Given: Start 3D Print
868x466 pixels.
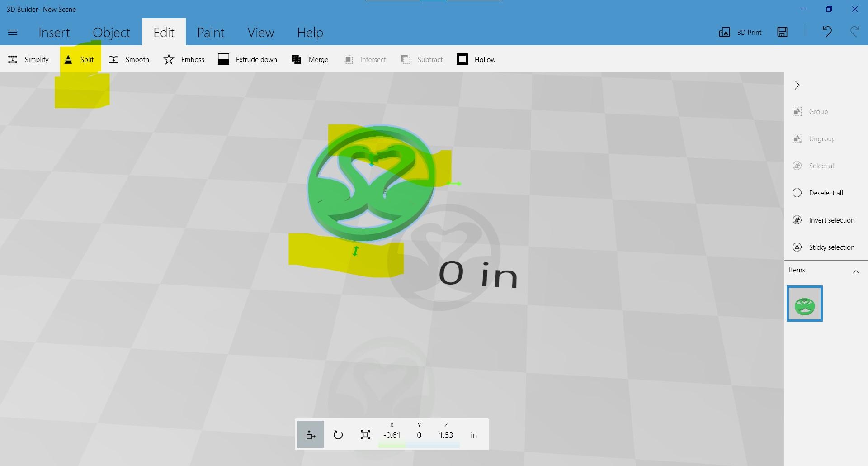Looking at the screenshot, I should tap(740, 32).
